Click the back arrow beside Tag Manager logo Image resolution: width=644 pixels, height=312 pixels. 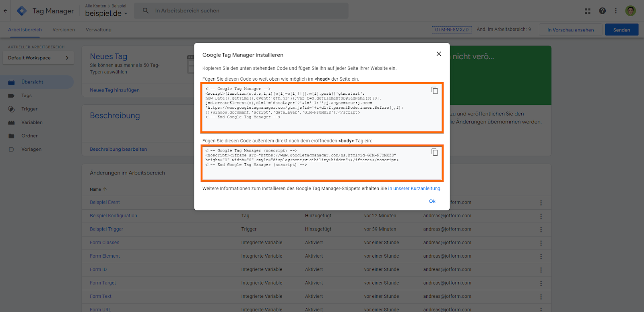(6, 11)
